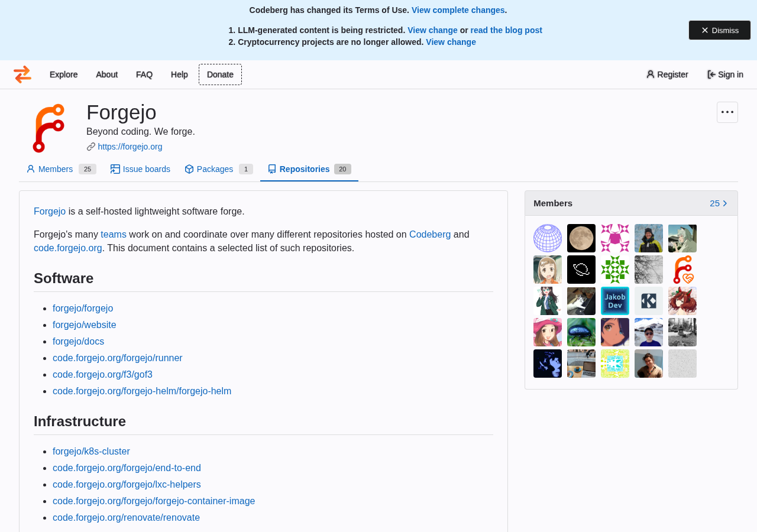The height and width of the screenshot is (532, 757).
Task: Click the pink star-pattern member avatar
Action: (615, 238)
